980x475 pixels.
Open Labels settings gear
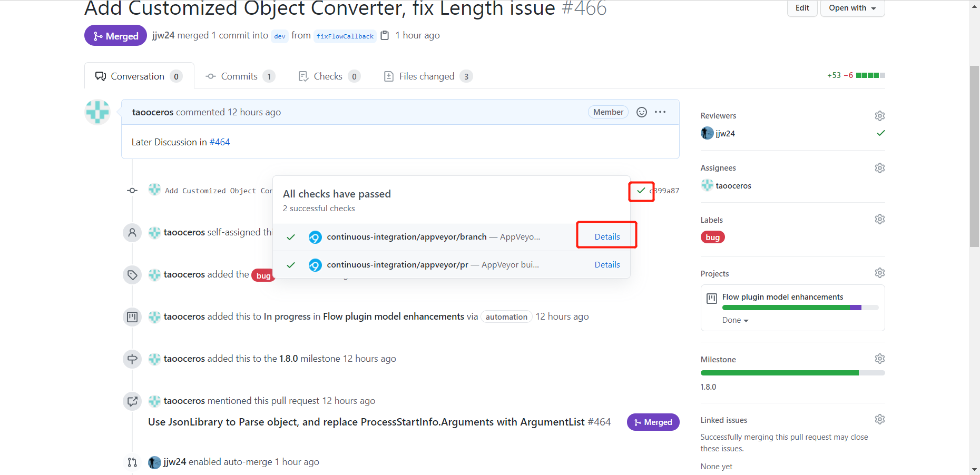click(879, 219)
